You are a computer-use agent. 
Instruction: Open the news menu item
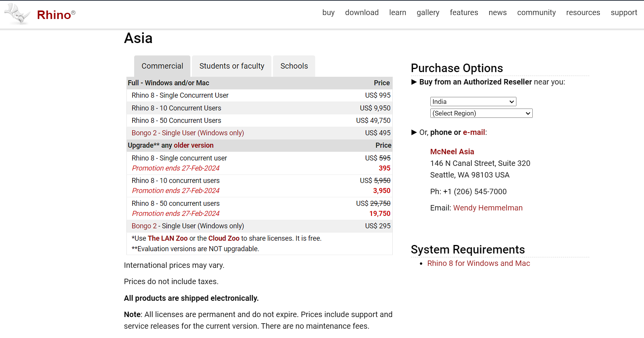pos(498,12)
